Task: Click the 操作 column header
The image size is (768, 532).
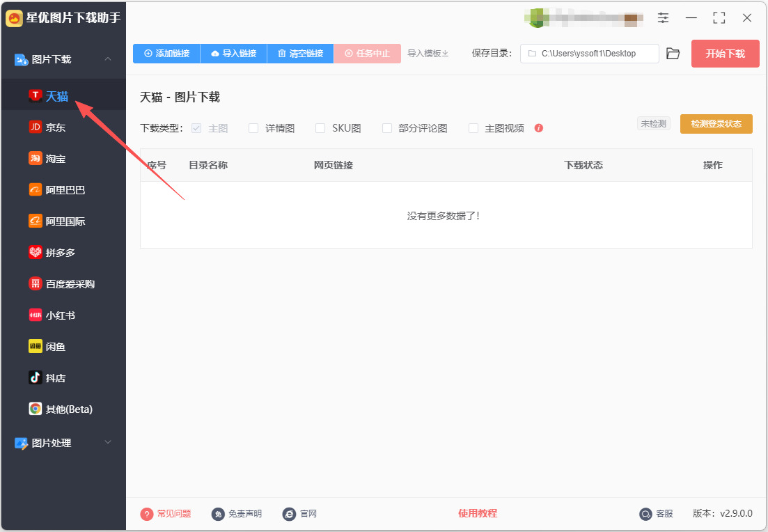Action: point(713,166)
